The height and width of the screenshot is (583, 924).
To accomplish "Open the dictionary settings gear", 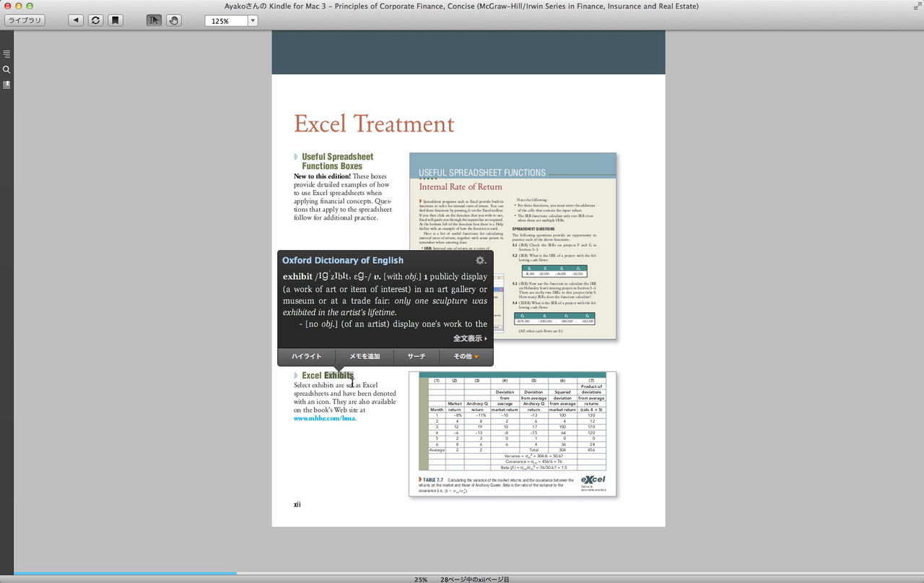I will click(x=480, y=260).
